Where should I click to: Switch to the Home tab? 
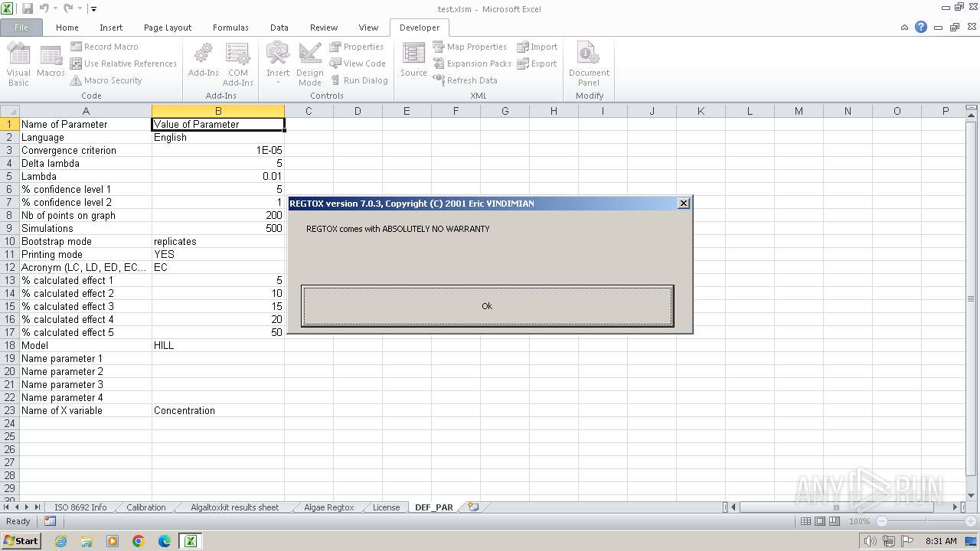67,28
